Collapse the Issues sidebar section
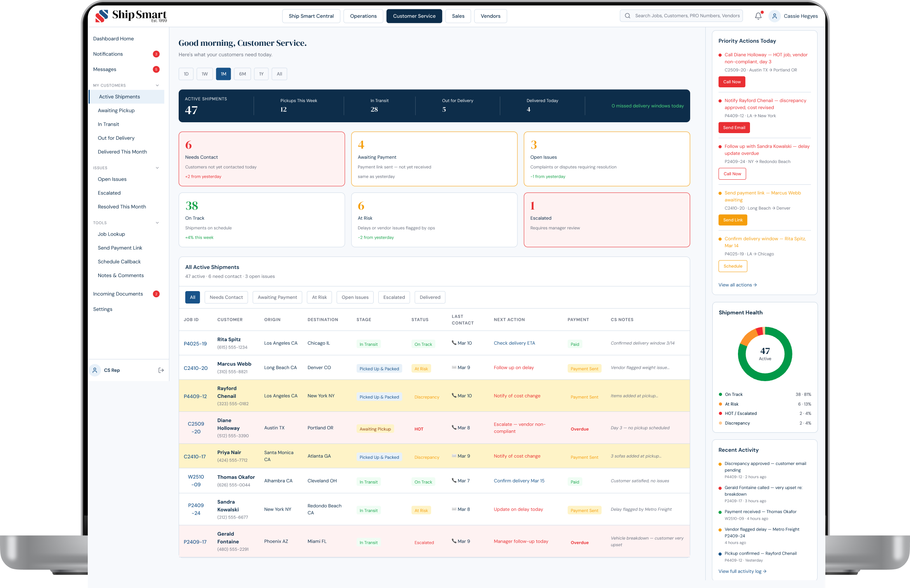This screenshot has width=910, height=588. [x=157, y=168]
